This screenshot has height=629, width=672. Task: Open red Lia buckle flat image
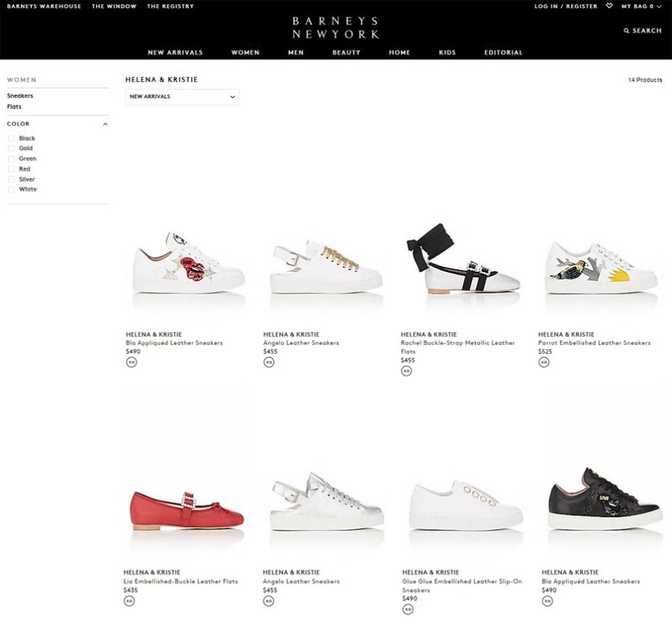[x=187, y=510]
